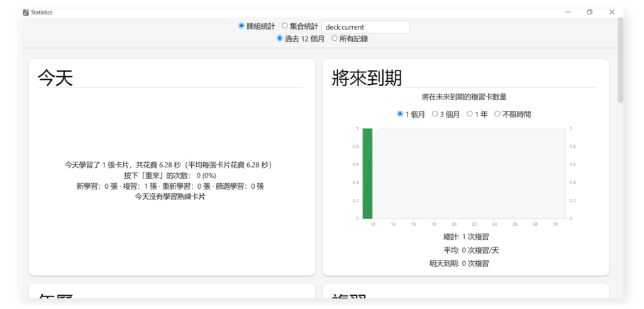Restore down the Statistics window

tap(590, 12)
